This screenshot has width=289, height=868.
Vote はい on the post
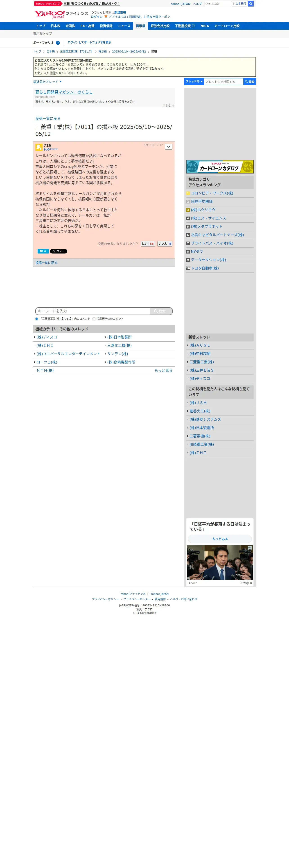148,244
